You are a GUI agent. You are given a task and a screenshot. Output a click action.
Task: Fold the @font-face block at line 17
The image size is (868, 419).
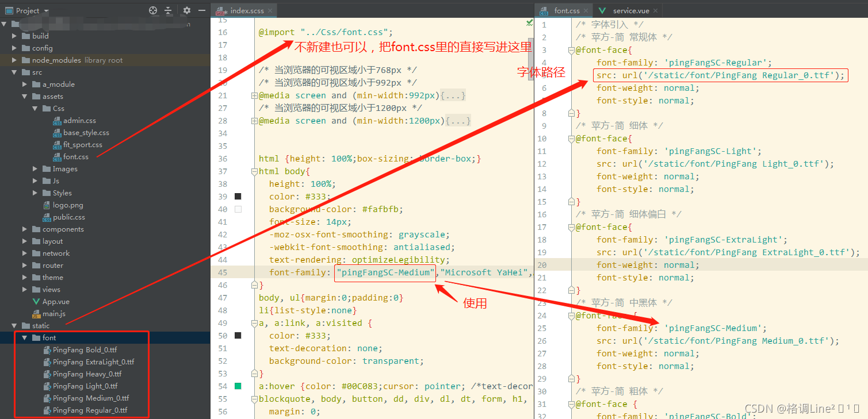(571, 227)
